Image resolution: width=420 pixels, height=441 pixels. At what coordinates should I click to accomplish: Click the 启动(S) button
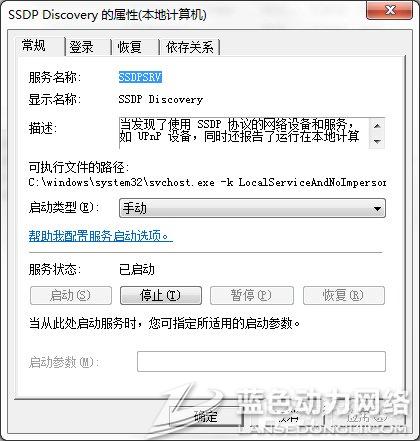tap(71, 295)
